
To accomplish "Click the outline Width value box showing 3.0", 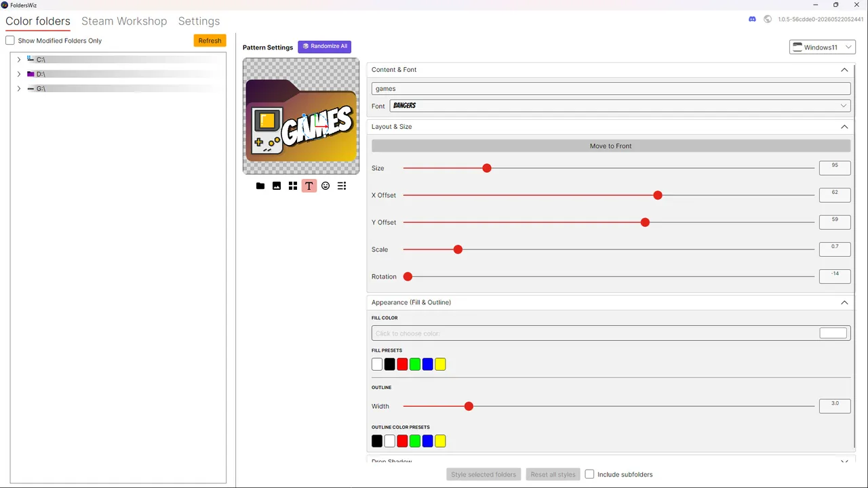I will (835, 406).
